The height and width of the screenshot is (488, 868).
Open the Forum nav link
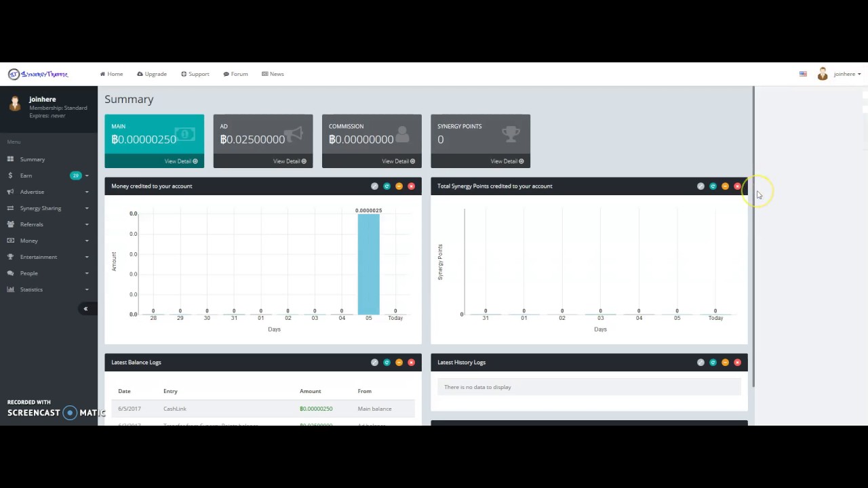[235, 74]
